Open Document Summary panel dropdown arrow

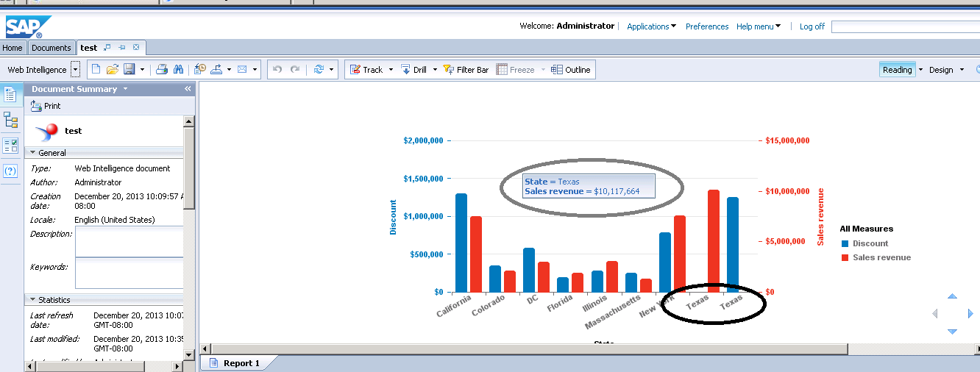tap(125, 89)
